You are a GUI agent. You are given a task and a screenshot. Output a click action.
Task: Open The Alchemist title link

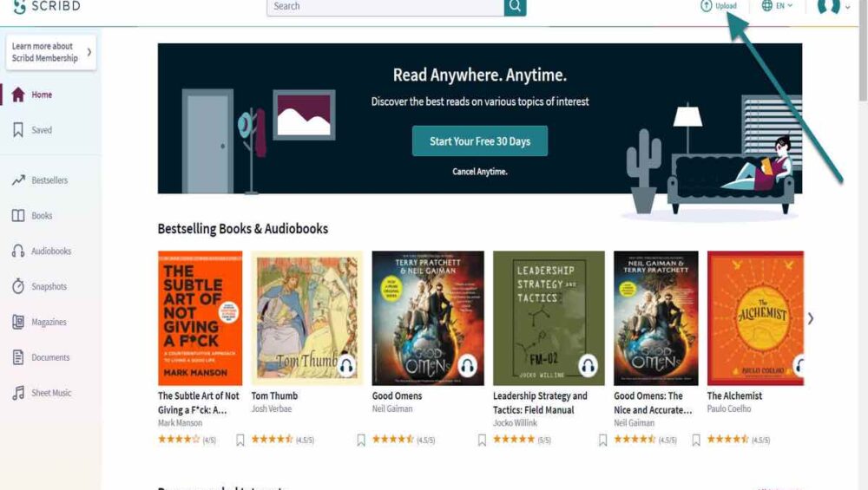tap(734, 396)
